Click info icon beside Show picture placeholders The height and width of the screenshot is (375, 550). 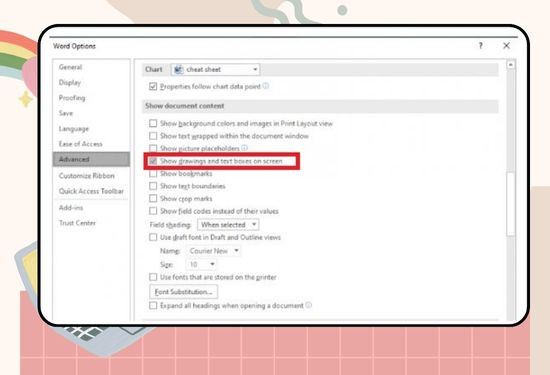click(x=244, y=148)
